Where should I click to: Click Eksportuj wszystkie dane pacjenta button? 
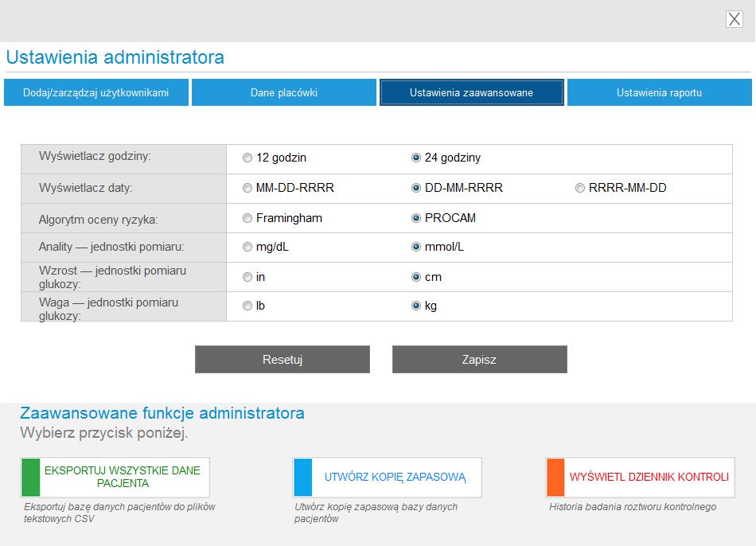pos(115,477)
